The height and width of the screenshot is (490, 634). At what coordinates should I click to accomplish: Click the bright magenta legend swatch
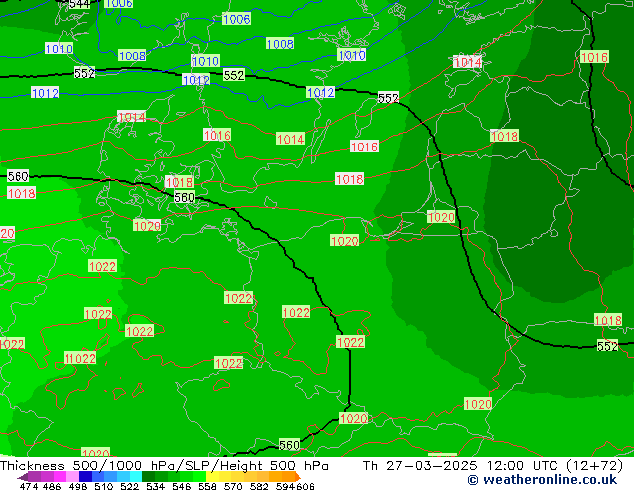pyautogui.click(x=60, y=477)
